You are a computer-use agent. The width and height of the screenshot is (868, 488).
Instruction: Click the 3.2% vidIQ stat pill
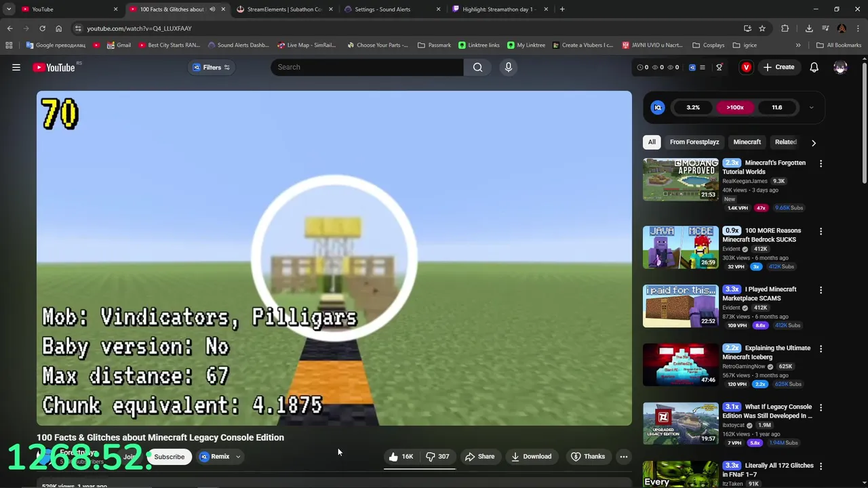click(693, 107)
